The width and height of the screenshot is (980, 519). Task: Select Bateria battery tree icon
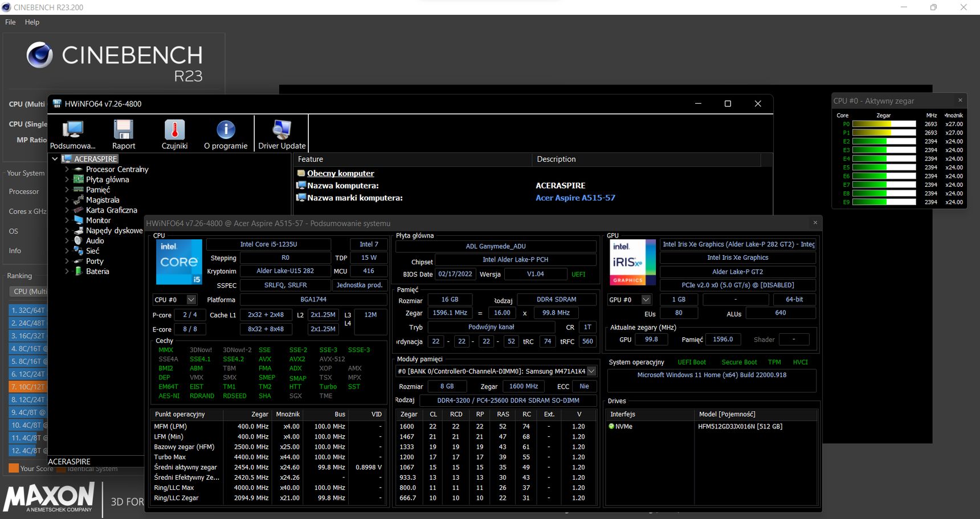79,272
